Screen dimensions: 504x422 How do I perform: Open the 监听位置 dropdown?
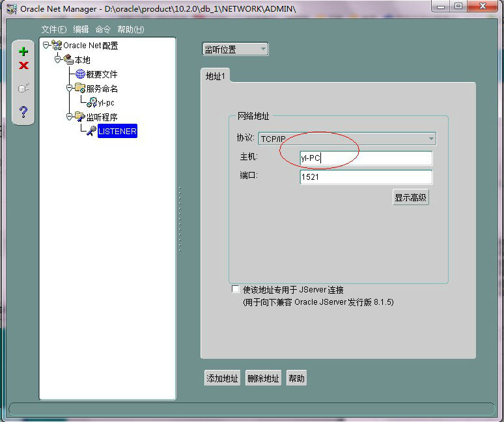[x=235, y=49]
